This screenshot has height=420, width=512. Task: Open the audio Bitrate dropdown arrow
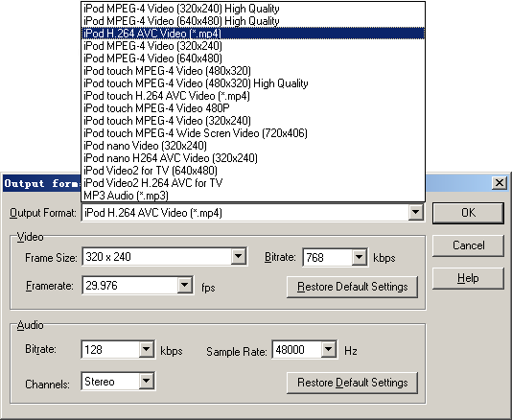coord(147,349)
